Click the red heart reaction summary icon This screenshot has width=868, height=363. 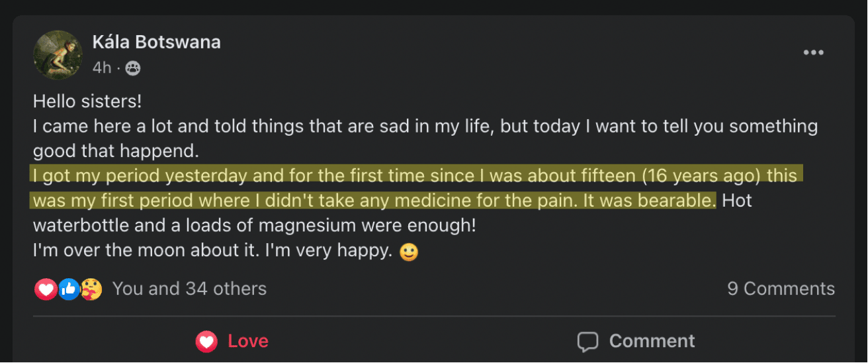point(46,289)
